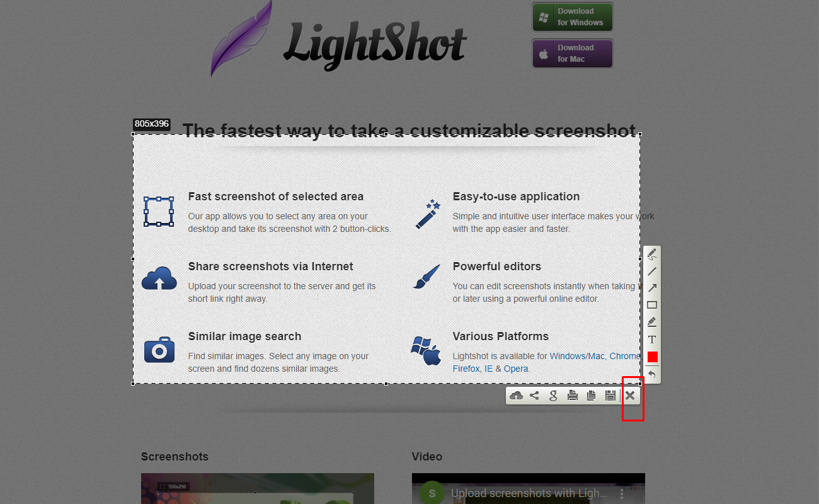This screenshot has height=504, width=819.
Task: Open the Windows/Mac platform link
Action: point(577,356)
